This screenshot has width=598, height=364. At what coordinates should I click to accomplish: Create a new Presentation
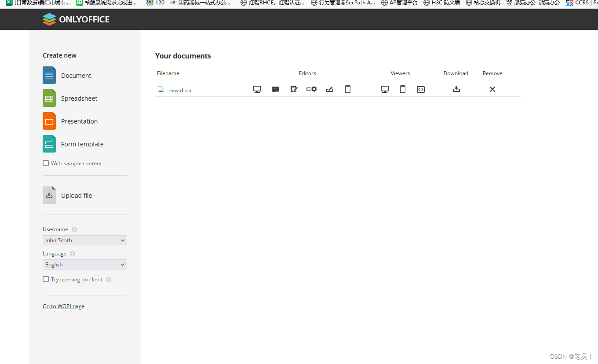[x=70, y=121]
